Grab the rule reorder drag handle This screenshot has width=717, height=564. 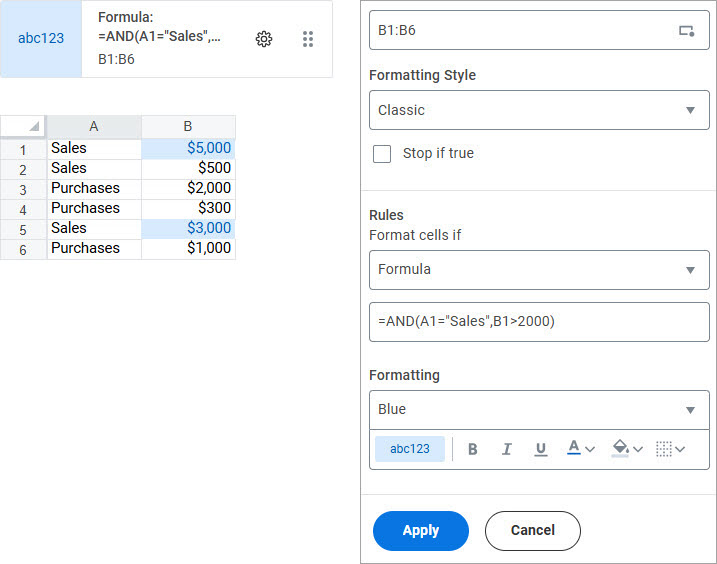click(x=308, y=39)
